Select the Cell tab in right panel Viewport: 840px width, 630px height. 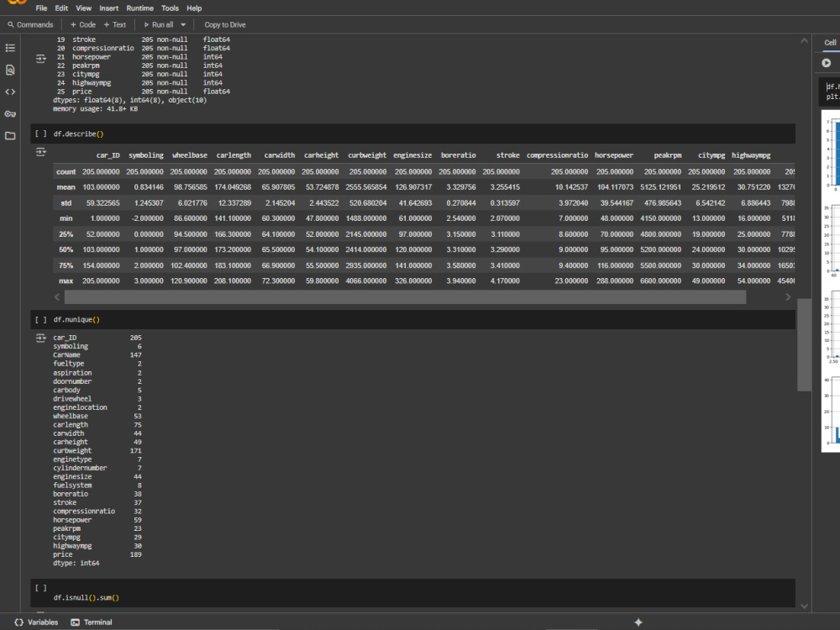[830, 43]
